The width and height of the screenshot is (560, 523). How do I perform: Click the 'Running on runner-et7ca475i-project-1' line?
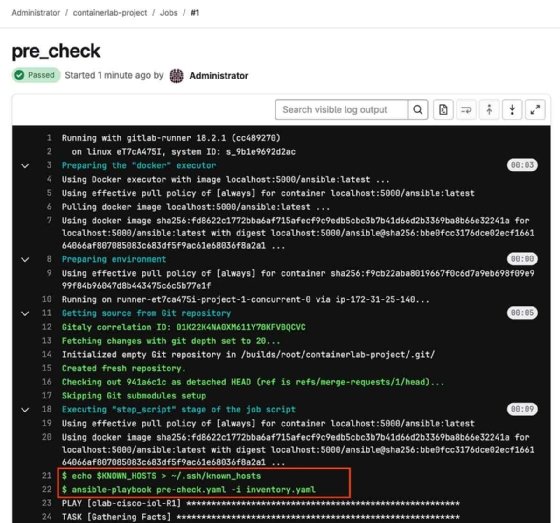[246, 299]
